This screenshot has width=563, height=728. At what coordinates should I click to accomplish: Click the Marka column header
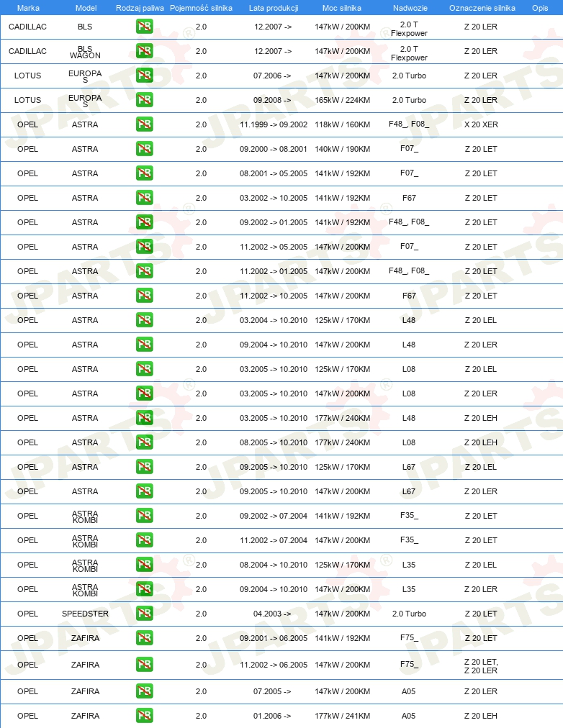point(28,8)
